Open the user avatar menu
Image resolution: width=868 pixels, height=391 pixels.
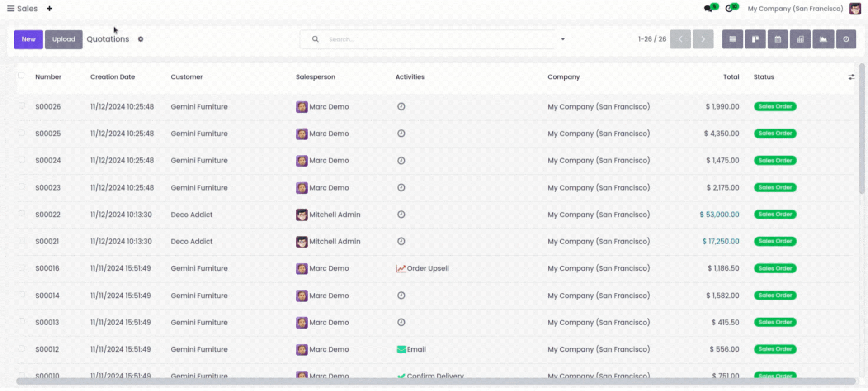coord(855,9)
